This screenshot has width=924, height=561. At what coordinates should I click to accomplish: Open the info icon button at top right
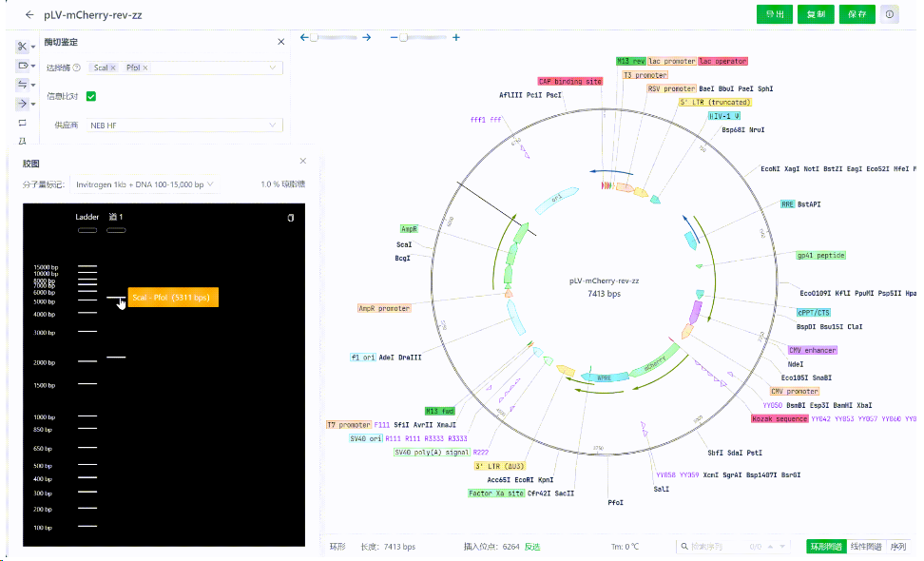tap(889, 14)
